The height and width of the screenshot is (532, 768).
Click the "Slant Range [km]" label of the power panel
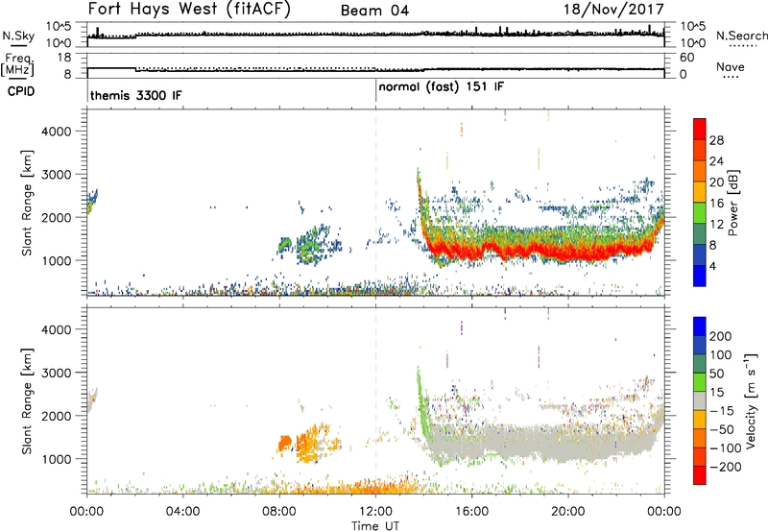[27, 203]
